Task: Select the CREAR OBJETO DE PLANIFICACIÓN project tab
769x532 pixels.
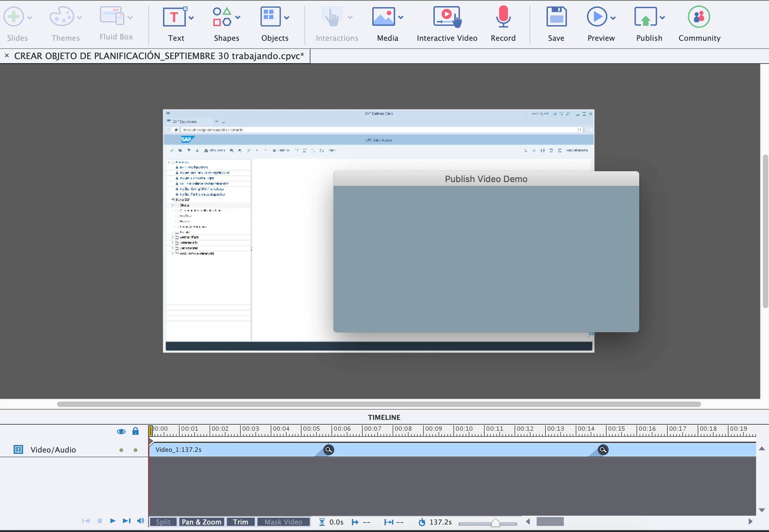Action: (x=159, y=56)
